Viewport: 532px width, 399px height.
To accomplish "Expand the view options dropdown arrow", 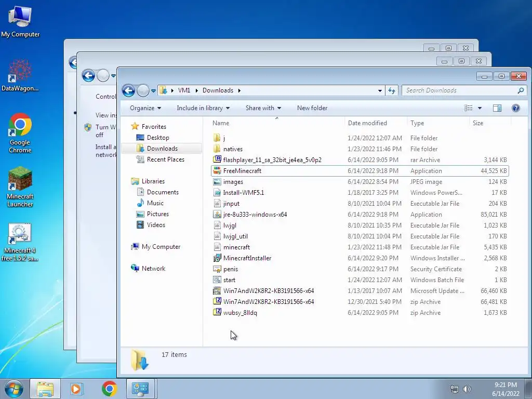I will coord(480,108).
